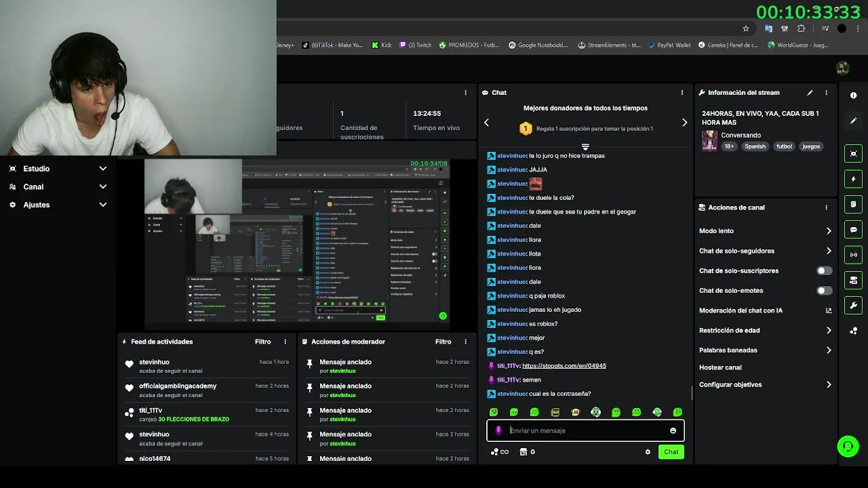This screenshot has width=868, height=488.
Task: Open Palabras baneadas settings
Action: coord(765,350)
